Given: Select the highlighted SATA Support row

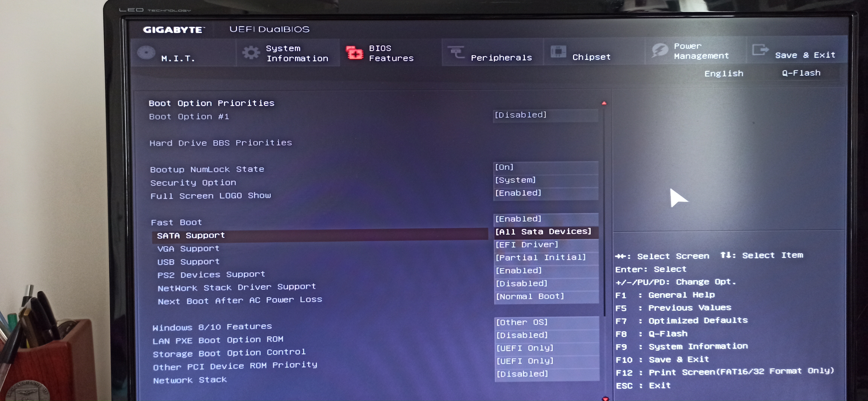Looking at the screenshot, I should point(320,235).
